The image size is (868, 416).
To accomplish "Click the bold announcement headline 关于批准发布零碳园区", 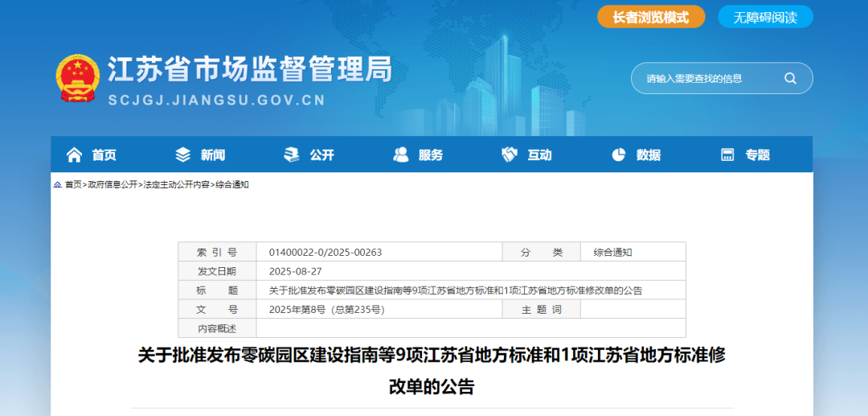I will 432,370.
